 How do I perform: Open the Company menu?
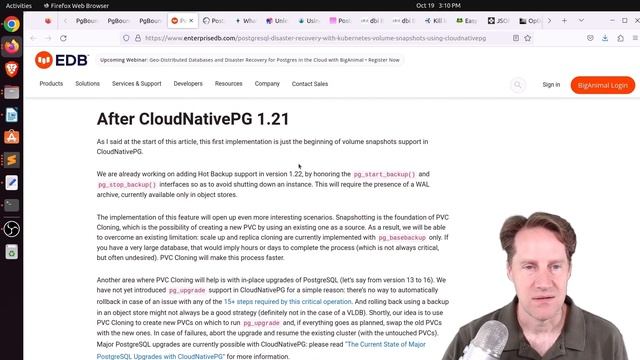click(x=267, y=84)
